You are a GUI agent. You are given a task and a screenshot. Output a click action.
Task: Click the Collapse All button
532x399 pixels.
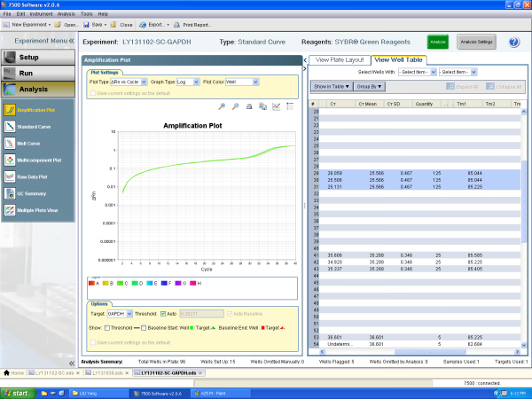(x=504, y=87)
